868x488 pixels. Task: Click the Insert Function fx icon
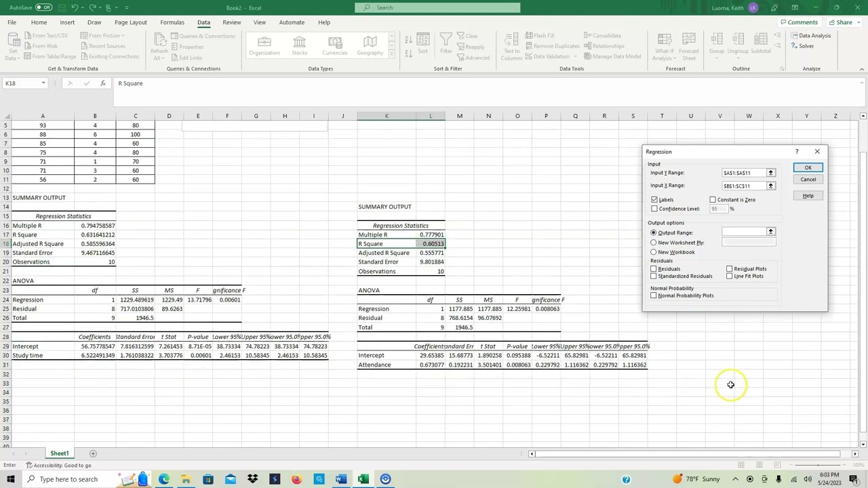(x=102, y=83)
